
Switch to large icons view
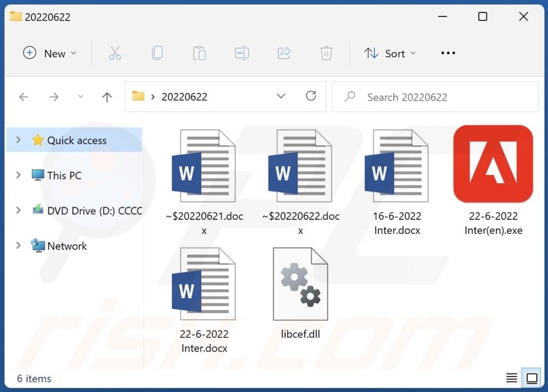(532, 378)
